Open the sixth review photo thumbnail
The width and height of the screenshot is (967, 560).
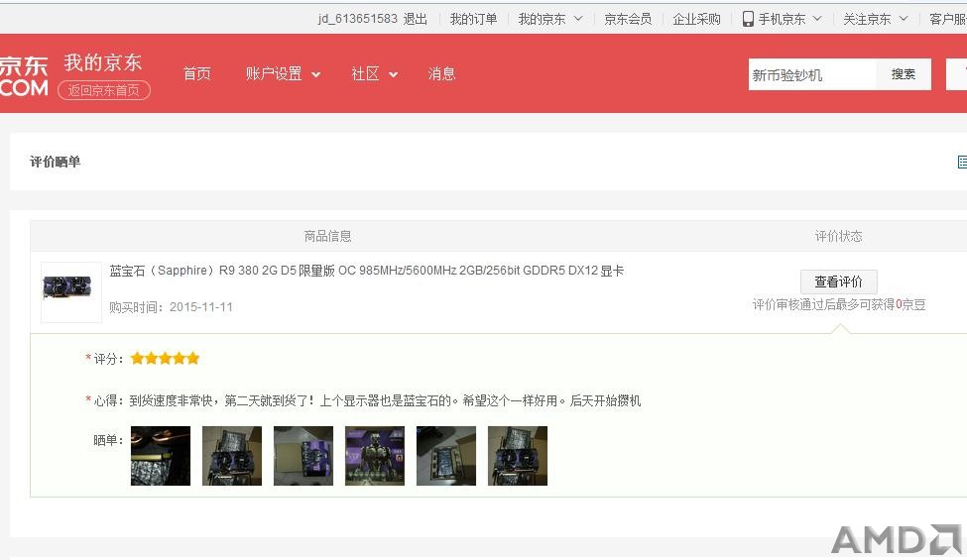[x=518, y=456]
